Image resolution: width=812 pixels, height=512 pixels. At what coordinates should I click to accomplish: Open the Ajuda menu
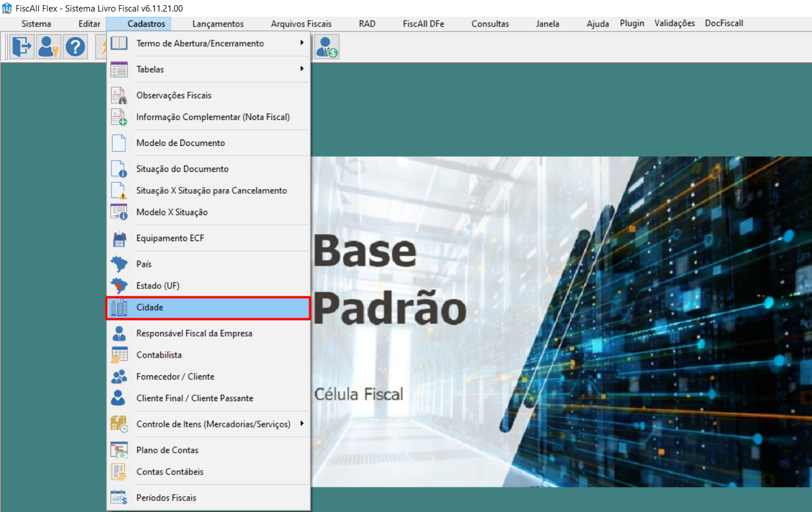coord(598,24)
